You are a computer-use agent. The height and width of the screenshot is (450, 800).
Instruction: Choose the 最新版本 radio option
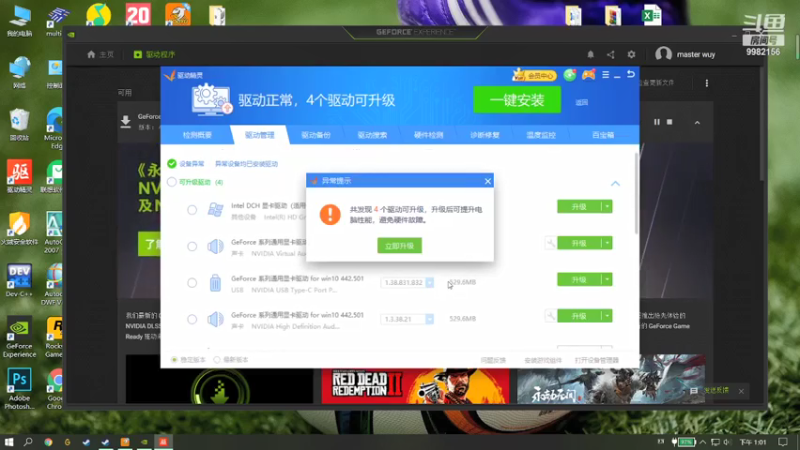click(x=217, y=360)
